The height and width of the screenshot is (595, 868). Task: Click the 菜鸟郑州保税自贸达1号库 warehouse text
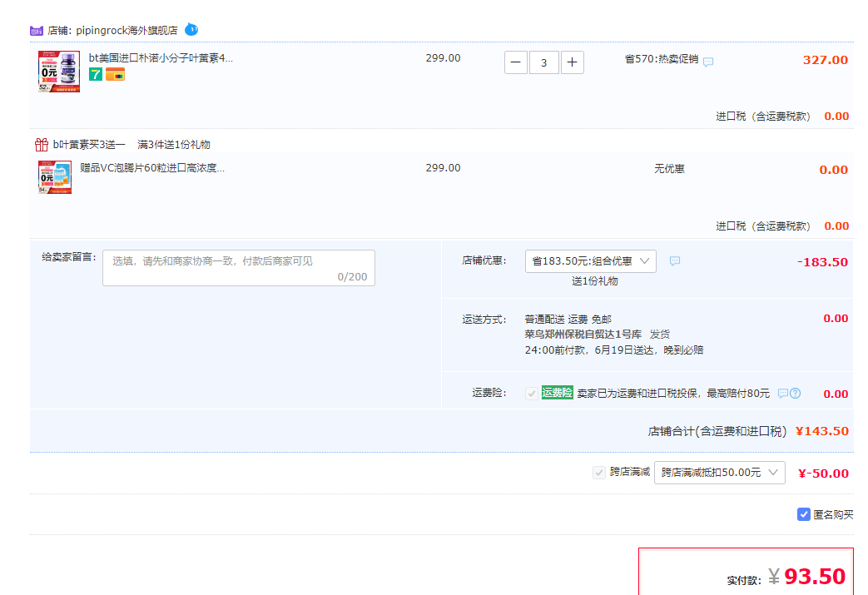(583, 335)
